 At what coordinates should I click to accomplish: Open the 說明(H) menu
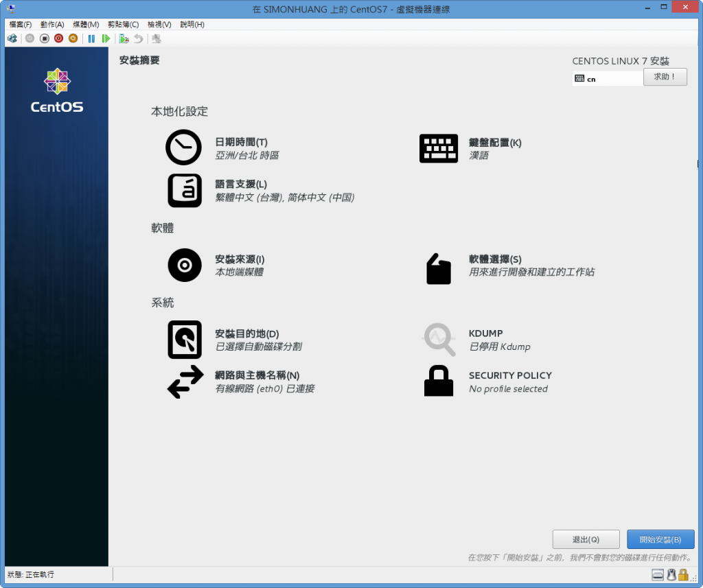click(192, 24)
